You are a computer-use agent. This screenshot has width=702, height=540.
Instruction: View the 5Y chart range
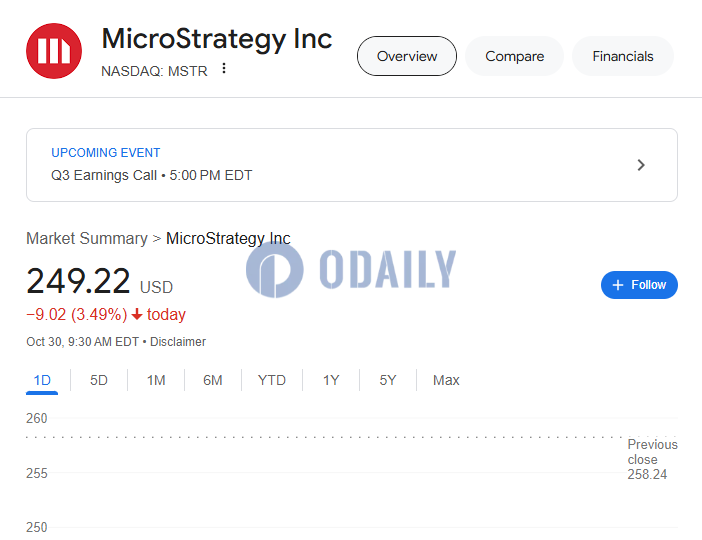[388, 381]
